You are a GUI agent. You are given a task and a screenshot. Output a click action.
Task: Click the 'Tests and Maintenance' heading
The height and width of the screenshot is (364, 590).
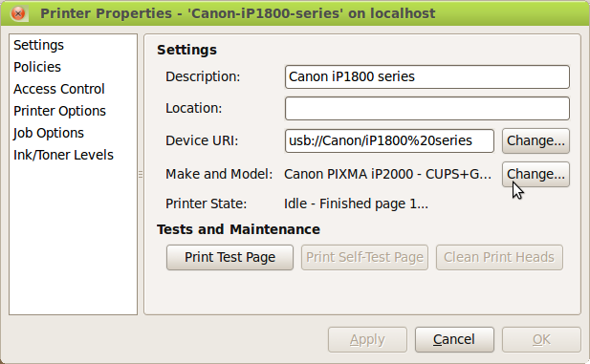(238, 229)
